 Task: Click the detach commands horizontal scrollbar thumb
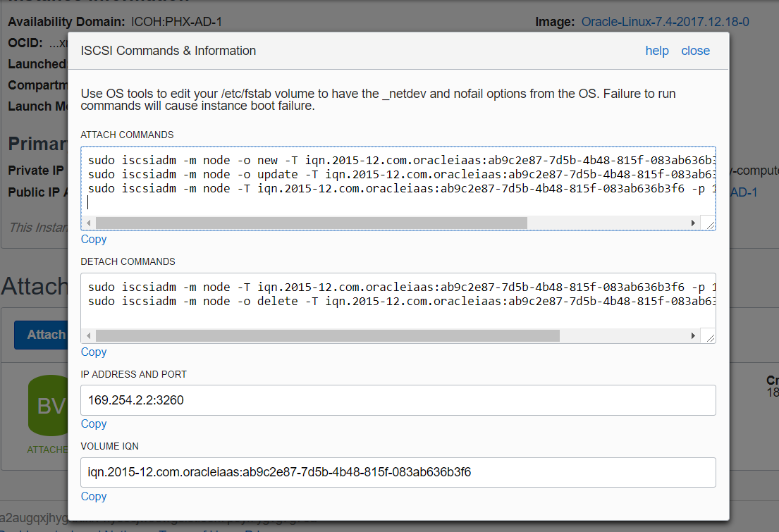328,336
